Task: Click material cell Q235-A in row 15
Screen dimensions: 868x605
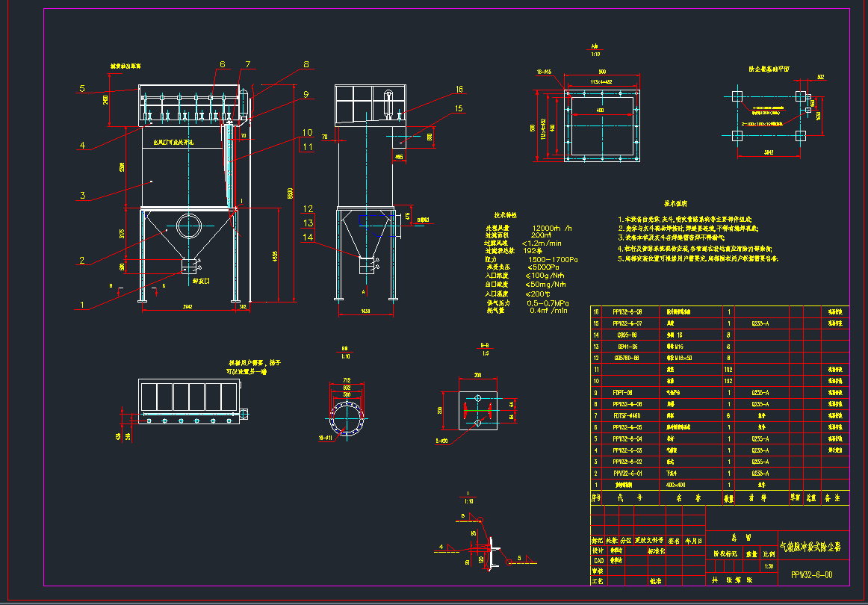Action: point(761,324)
